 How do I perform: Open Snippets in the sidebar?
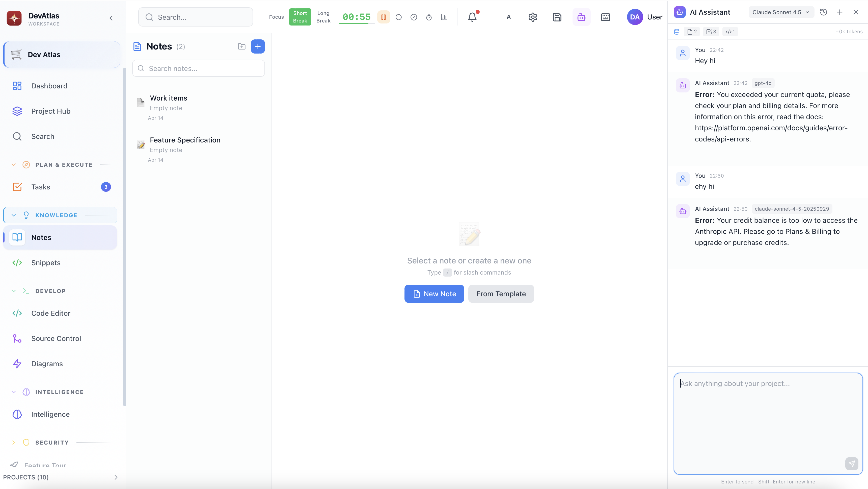click(x=46, y=263)
